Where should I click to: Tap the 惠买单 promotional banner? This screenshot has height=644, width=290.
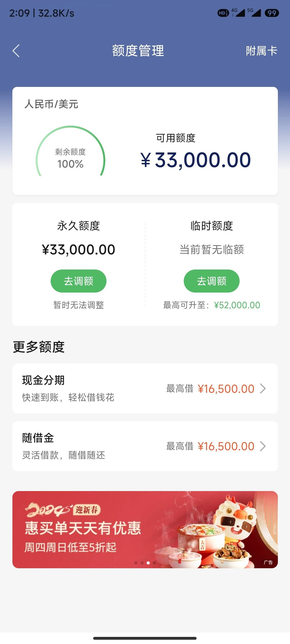145,530
